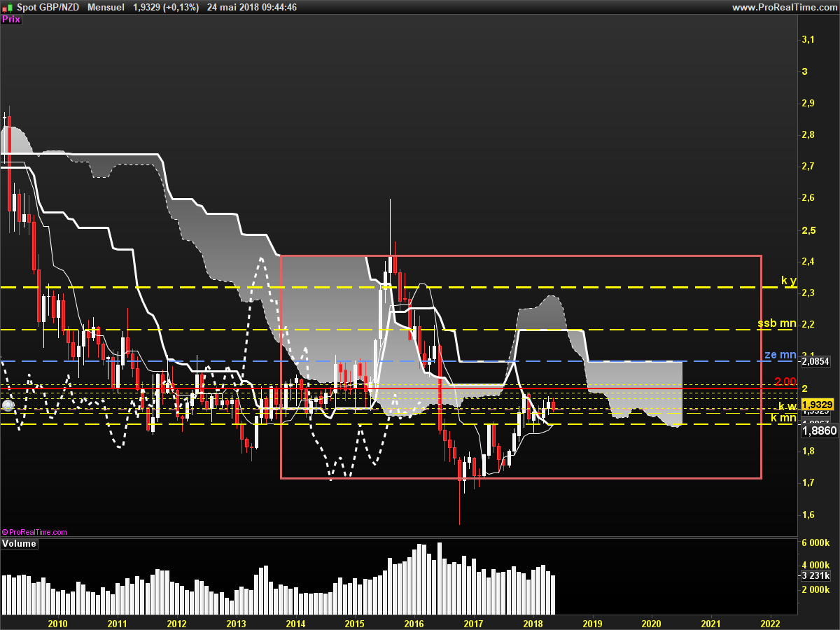Click the 3,1 value on price scale
The height and width of the screenshot is (630, 840).
tap(808, 40)
